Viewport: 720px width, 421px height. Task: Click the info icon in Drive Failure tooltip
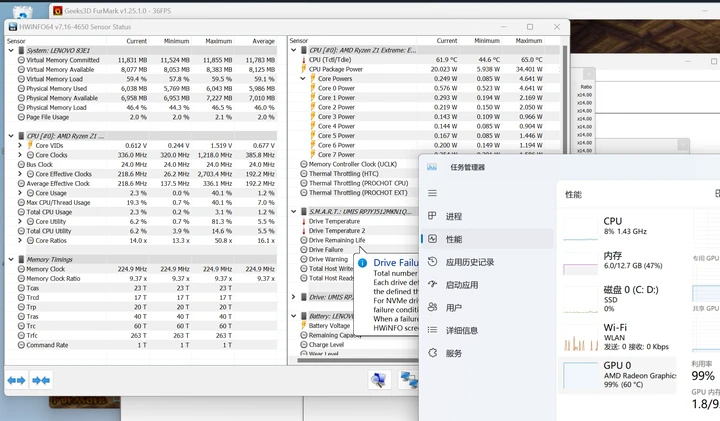click(x=362, y=263)
